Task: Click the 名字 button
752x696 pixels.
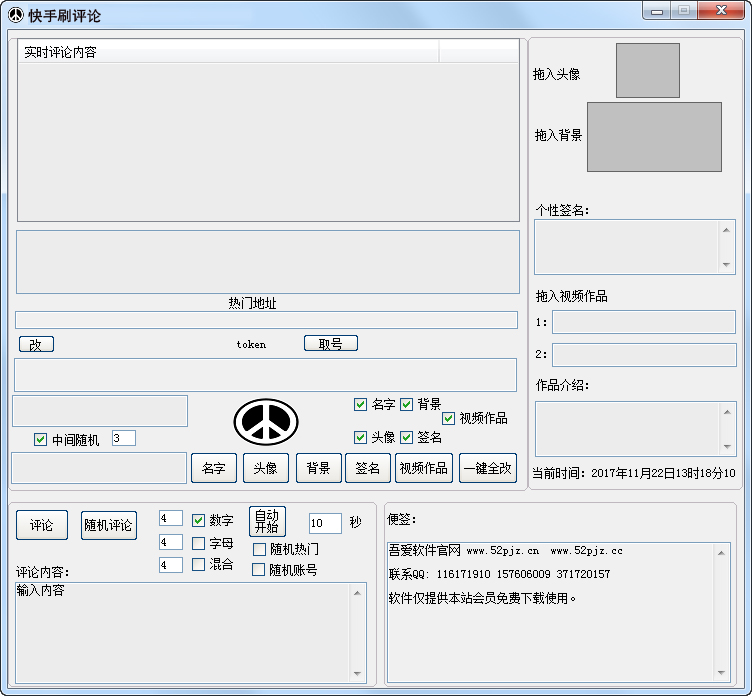Action: point(214,468)
